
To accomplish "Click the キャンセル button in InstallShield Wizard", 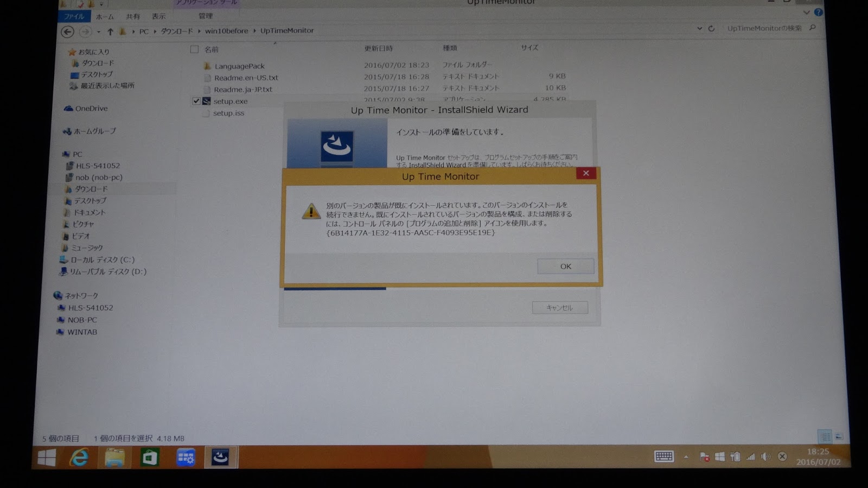I will click(560, 308).
